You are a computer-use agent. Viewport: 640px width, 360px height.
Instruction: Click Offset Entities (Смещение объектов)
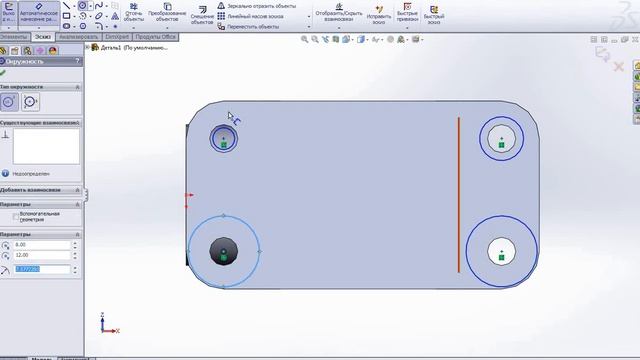pos(202,15)
